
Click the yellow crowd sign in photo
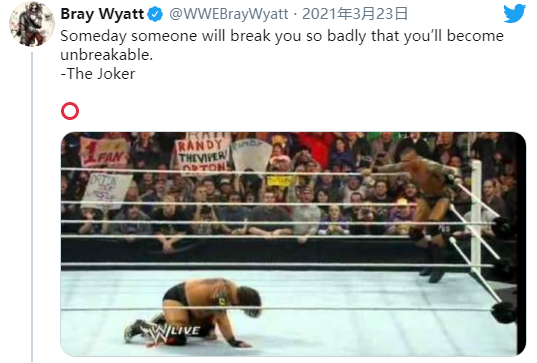[281, 181]
